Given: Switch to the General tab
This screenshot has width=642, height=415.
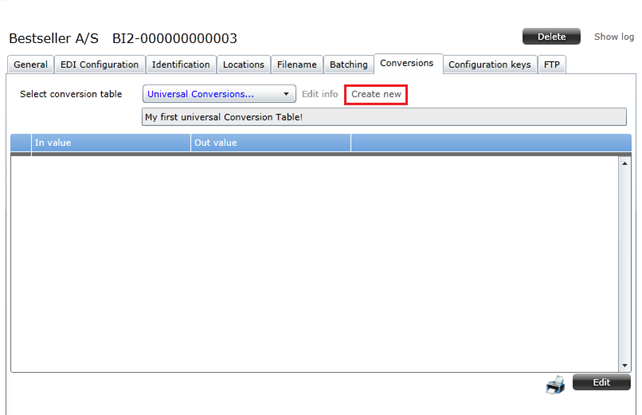Looking at the screenshot, I should 30,65.
